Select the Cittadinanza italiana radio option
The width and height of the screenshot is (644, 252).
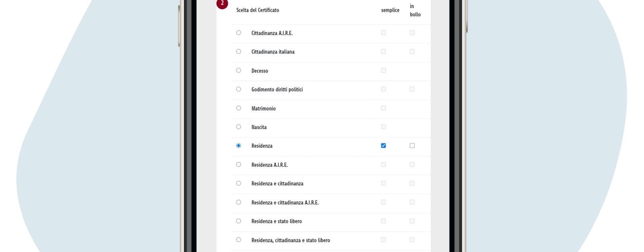point(238,51)
